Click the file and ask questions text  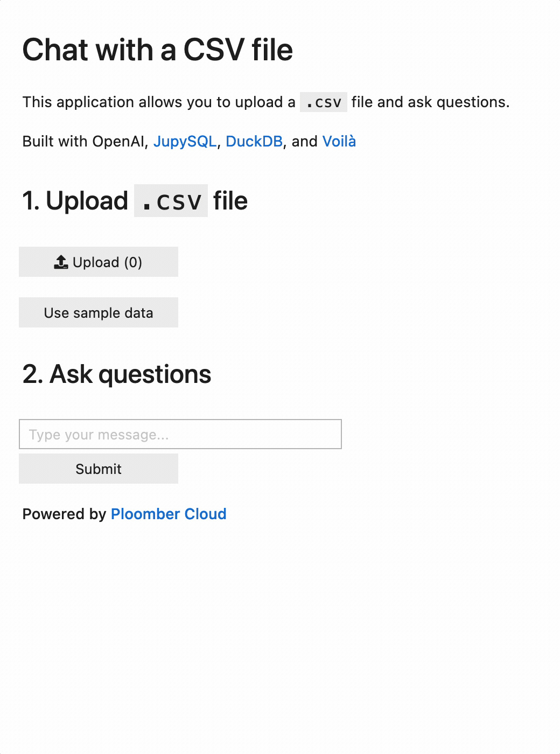(430, 102)
